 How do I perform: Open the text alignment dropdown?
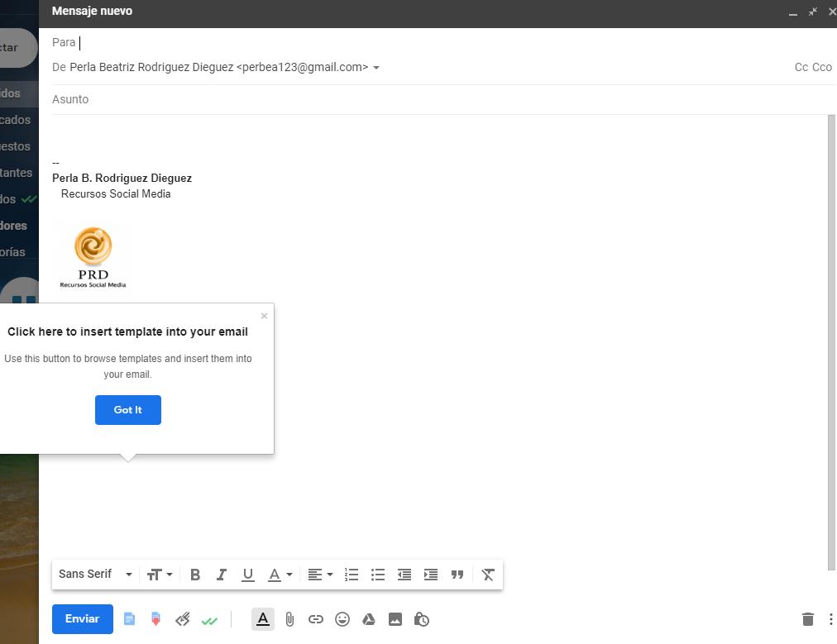tap(319, 574)
